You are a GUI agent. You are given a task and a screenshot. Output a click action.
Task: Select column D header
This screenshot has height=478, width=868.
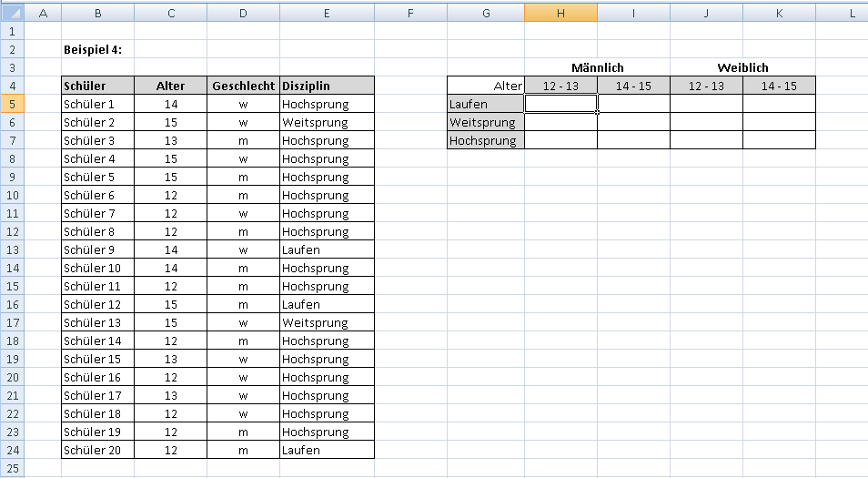pyautogui.click(x=243, y=13)
